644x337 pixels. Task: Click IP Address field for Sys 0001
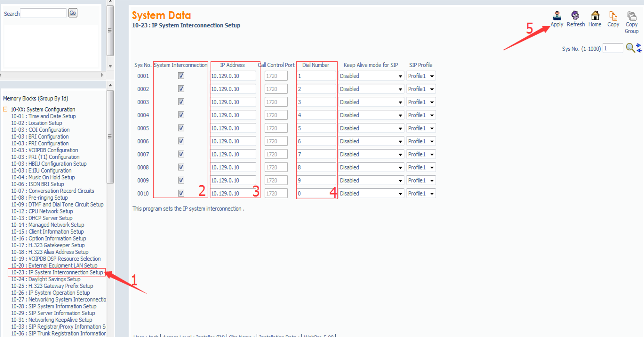[x=234, y=76]
